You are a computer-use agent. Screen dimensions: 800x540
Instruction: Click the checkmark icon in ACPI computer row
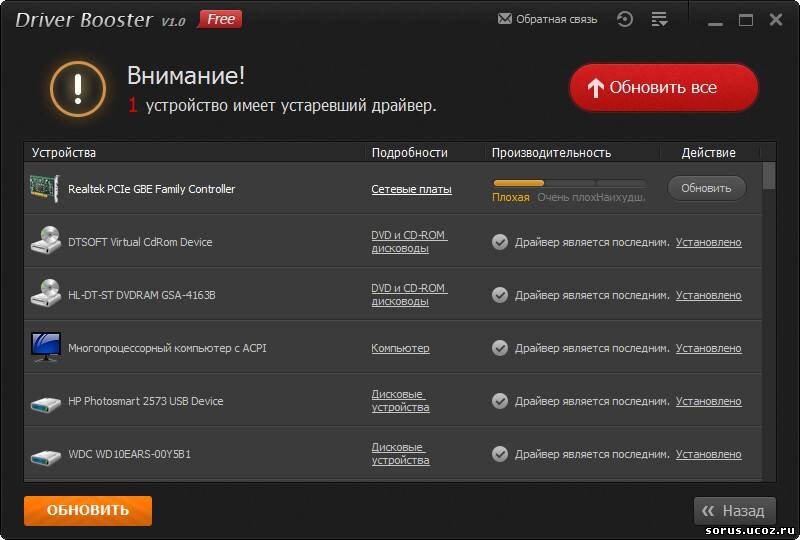pyautogui.click(x=500, y=348)
